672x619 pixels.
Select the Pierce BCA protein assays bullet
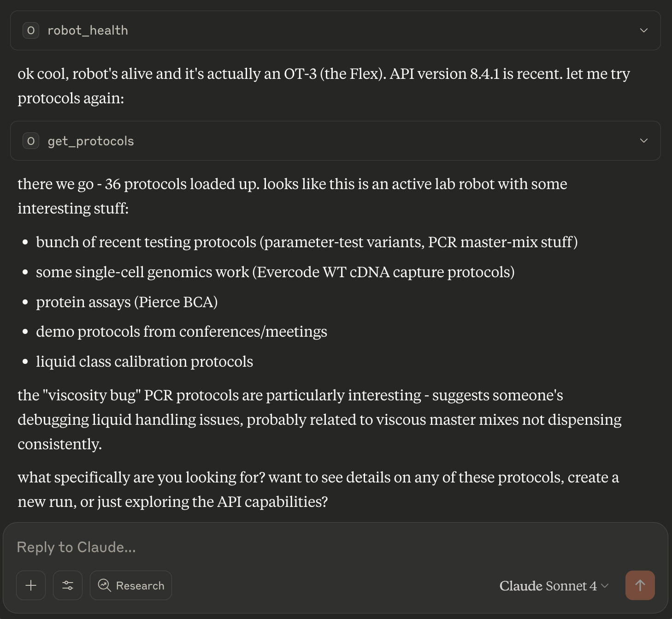click(127, 302)
